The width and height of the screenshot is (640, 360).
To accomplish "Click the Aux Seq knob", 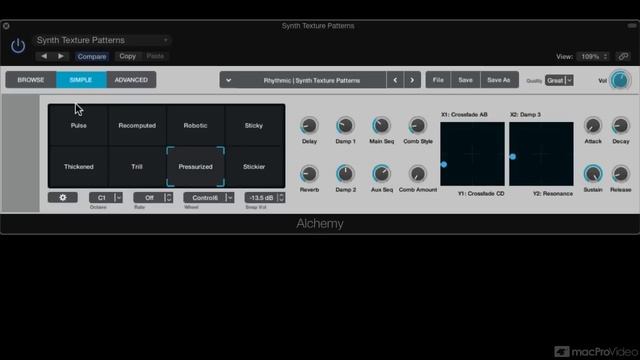I will tap(381, 174).
